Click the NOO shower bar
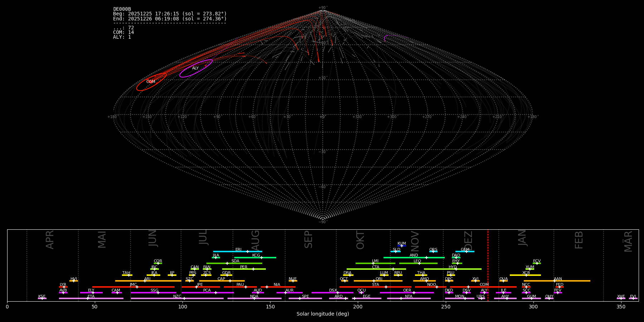This screenshot has height=322, width=644. 431,287
